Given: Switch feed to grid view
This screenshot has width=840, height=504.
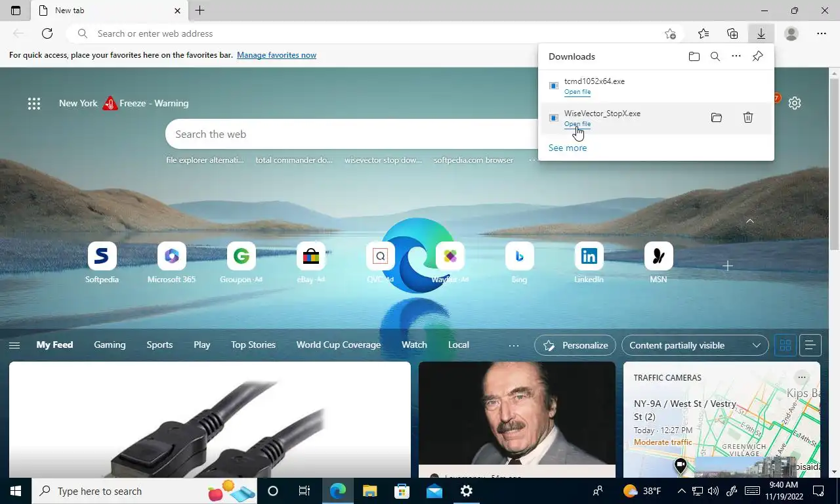Looking at the screenshot, I should [x=786, y=345].
